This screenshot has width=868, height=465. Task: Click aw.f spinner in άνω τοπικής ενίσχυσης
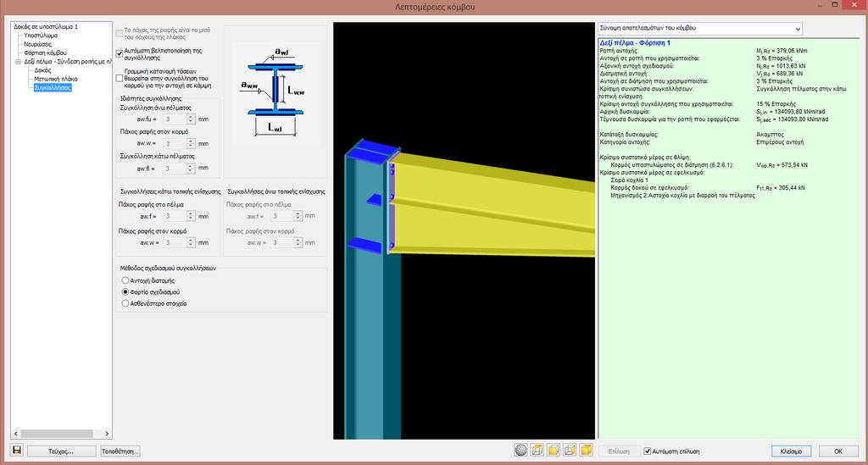[x=298, y=216]
